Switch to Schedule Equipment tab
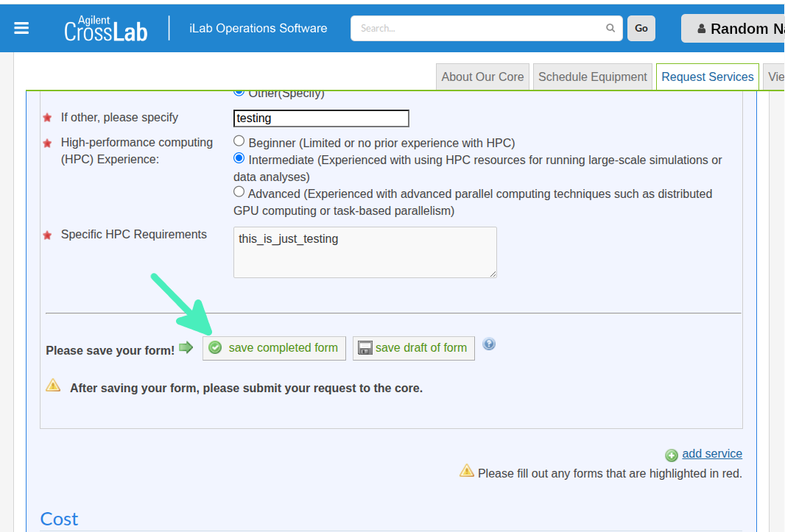The image size is (785, 532). point(592,77)
